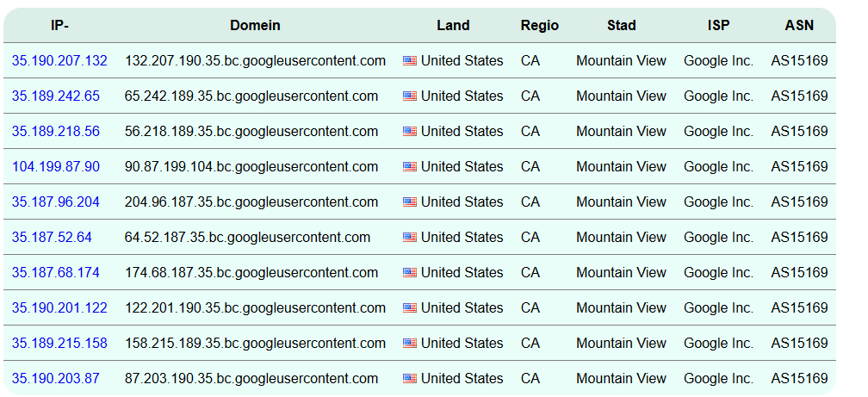The image size is (868, 397).
Task: Click the US flag icon in the 35.190.203.87 row
Action: [x=410, y=379]
